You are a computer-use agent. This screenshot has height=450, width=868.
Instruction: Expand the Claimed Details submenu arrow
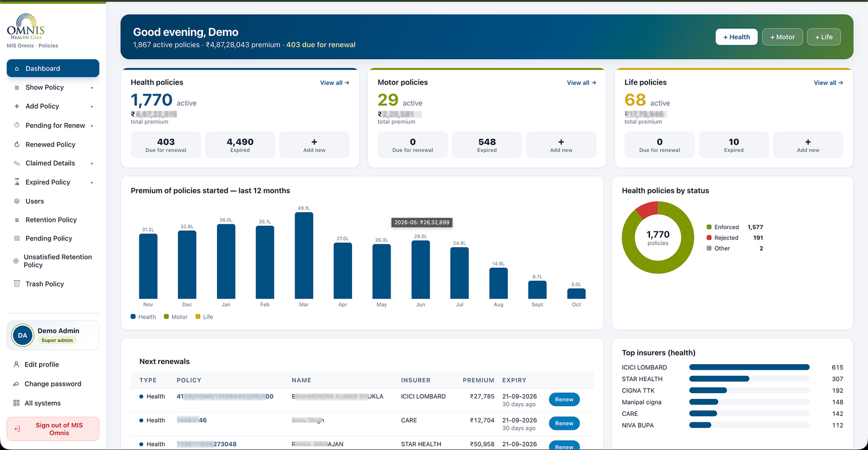pyautogui.click(x=92, y=163)
